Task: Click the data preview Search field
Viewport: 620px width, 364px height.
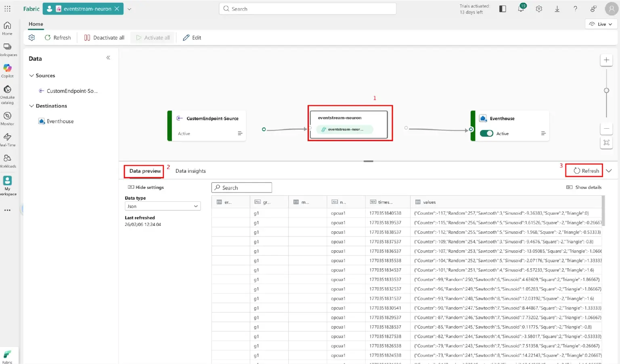Action: pyautogui.click(x=241, y=188)
